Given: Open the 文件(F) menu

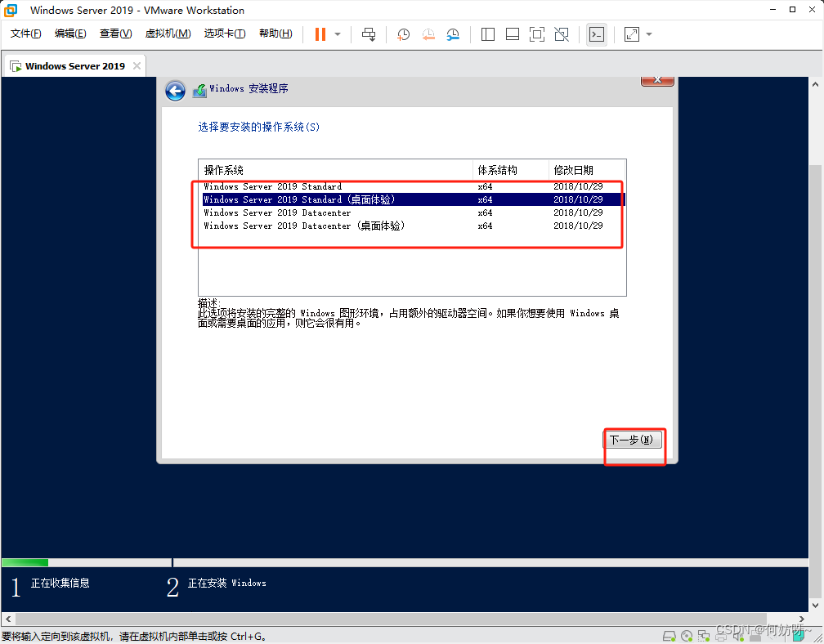Looking at the screenshot, I should [x=26, y=34].
